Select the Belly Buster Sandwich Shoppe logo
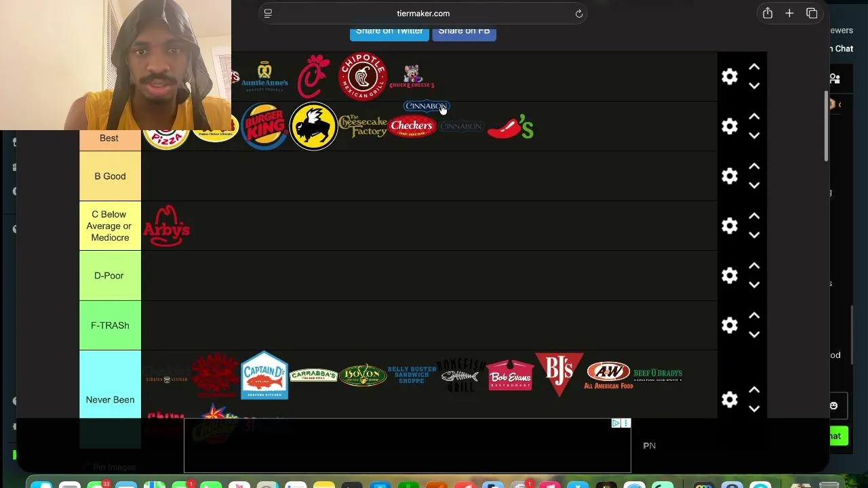 [412, 375]
